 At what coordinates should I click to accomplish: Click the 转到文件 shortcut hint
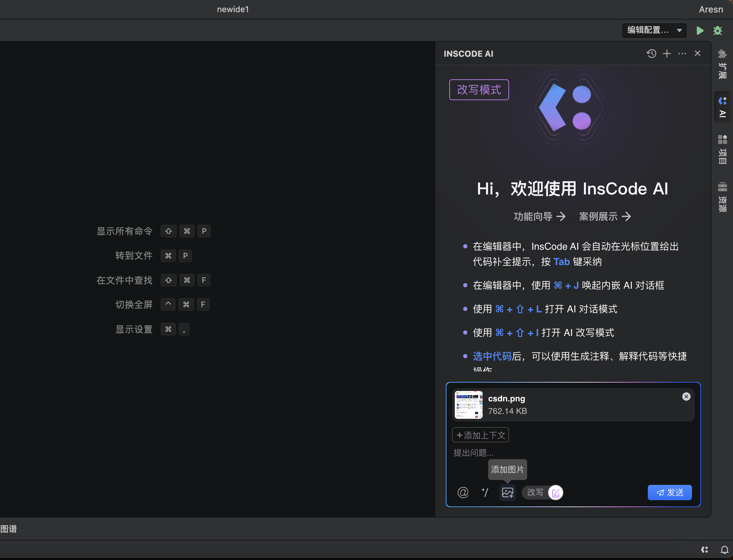[154, 256]
